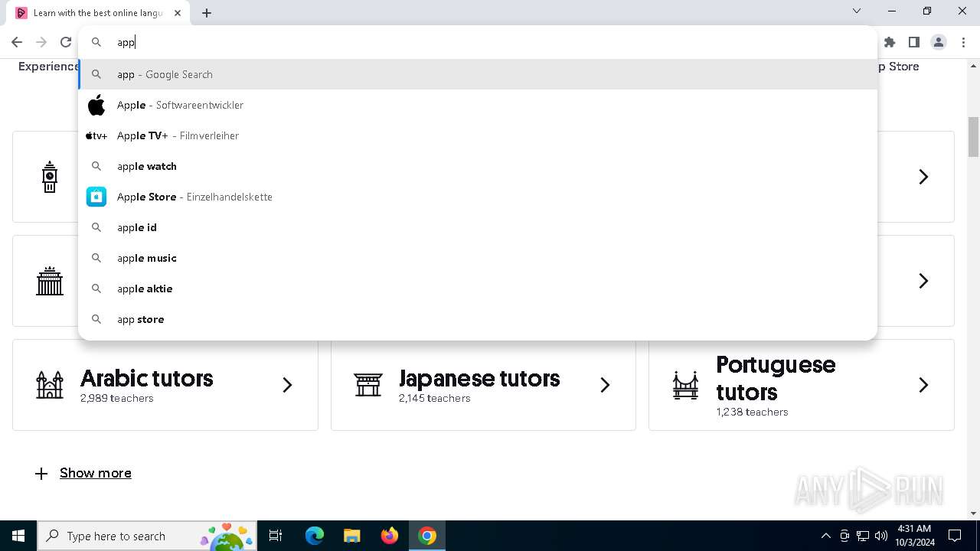Click the browser back arrow

click(x=17, y=42)
